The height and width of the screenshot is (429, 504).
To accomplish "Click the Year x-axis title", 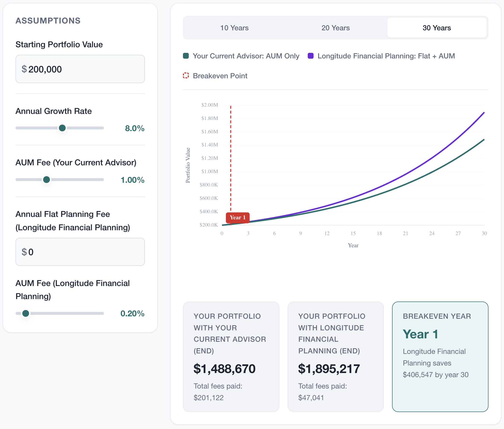I will [x=353, y=245].
